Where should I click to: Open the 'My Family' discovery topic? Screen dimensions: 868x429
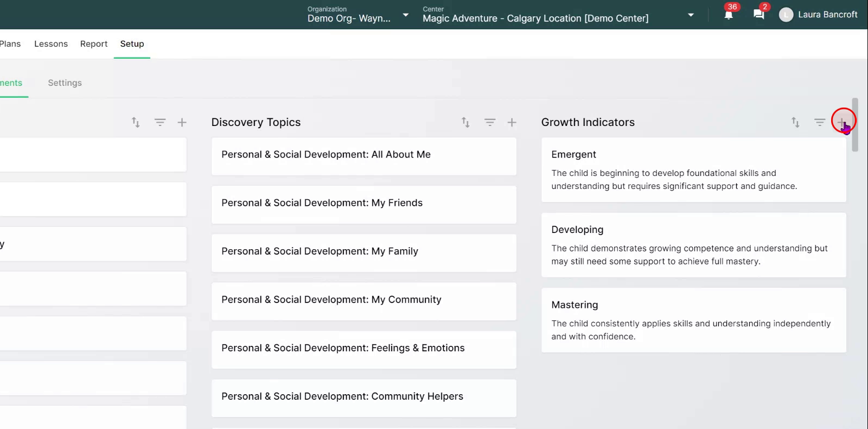(x=363, y=253)
